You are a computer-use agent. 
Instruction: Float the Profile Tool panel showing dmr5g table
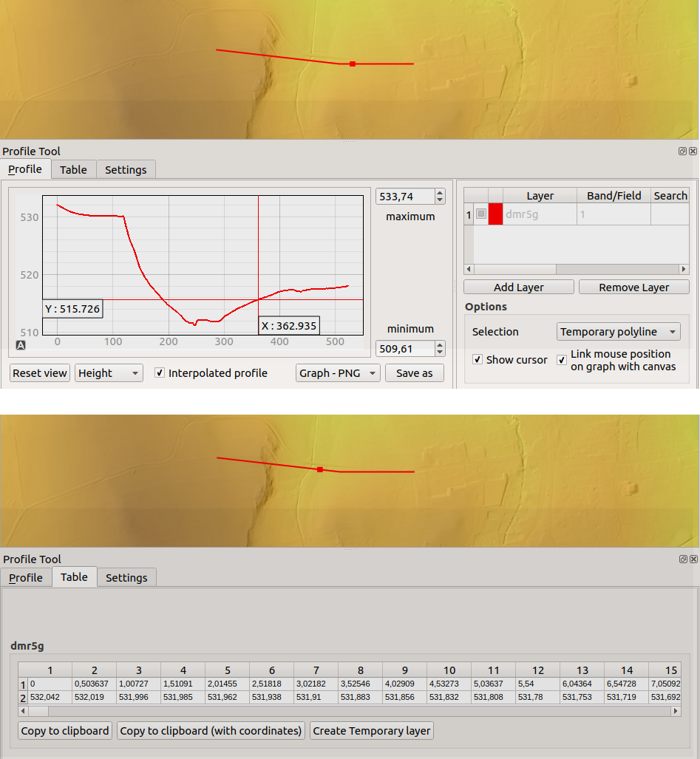click(x=683, y=559)
